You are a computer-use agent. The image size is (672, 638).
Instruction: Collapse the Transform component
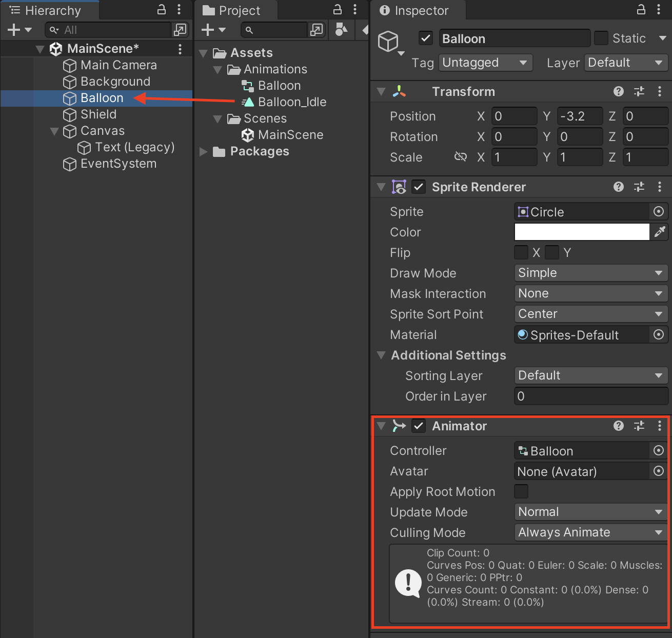click(x=381, y=92)
